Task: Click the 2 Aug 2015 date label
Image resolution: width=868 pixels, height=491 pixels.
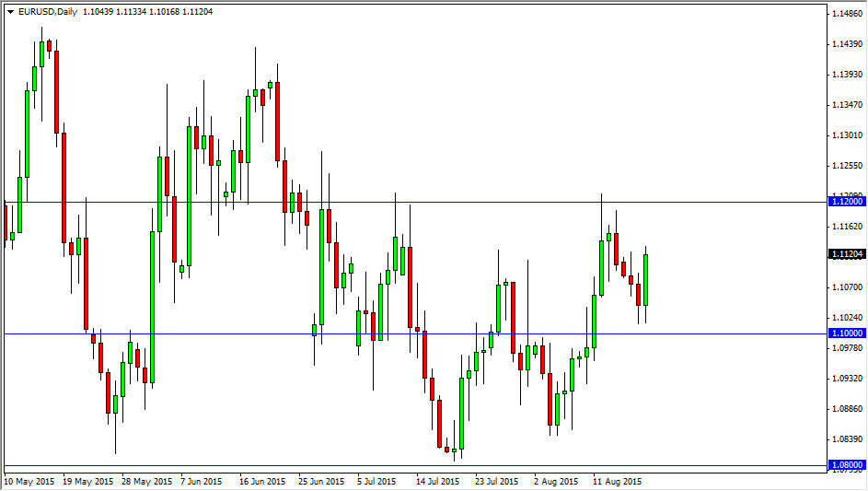Action: (556, 482)
